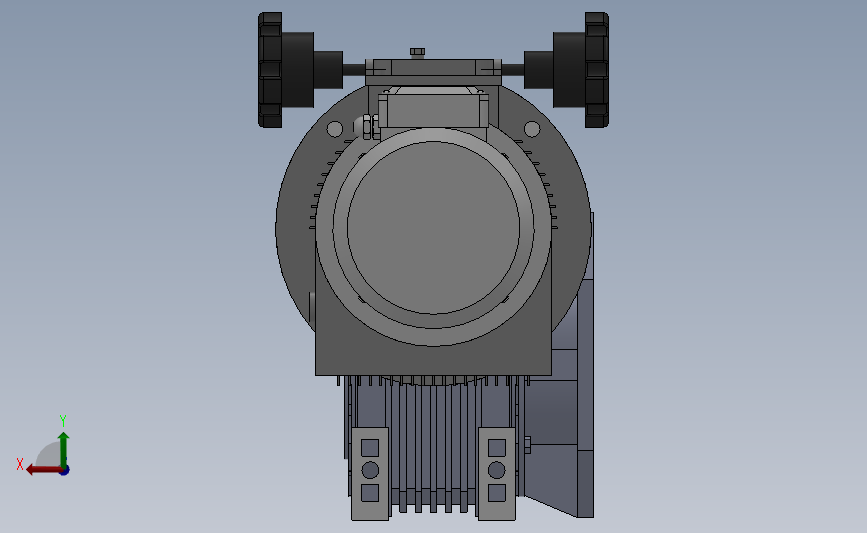Select upper-left round hole on the flange
Screen dimensions: 867x533
pos(335,129)
